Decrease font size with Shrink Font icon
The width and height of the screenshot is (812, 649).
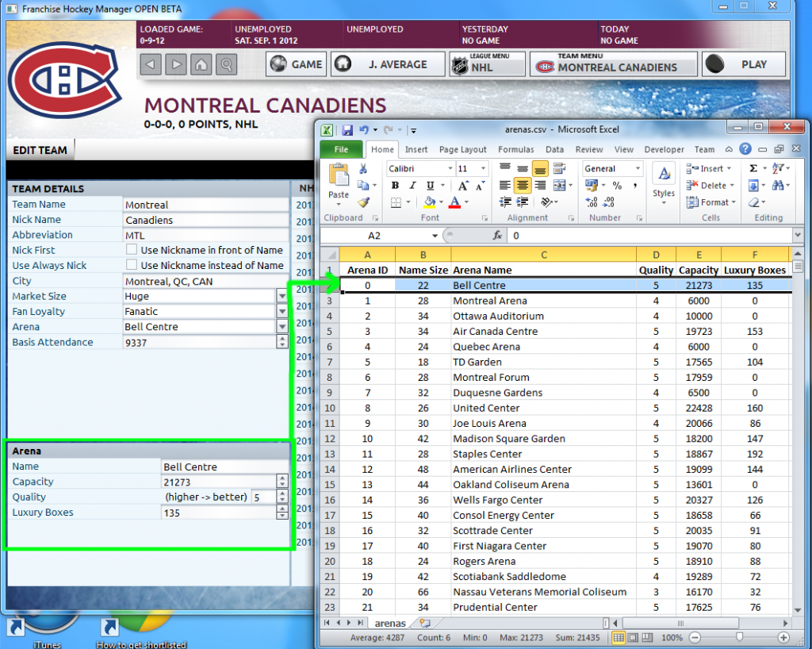(480, 186)
